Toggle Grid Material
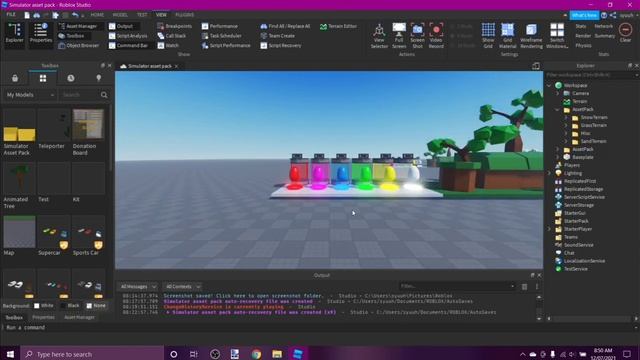The width and height of the screenshot is (640, 360). coord(507,36)
